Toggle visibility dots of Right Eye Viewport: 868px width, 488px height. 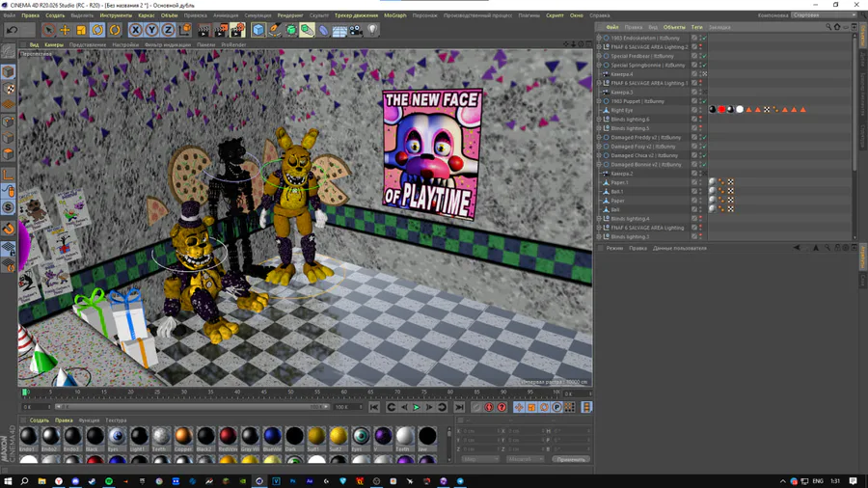pos(700,110)
